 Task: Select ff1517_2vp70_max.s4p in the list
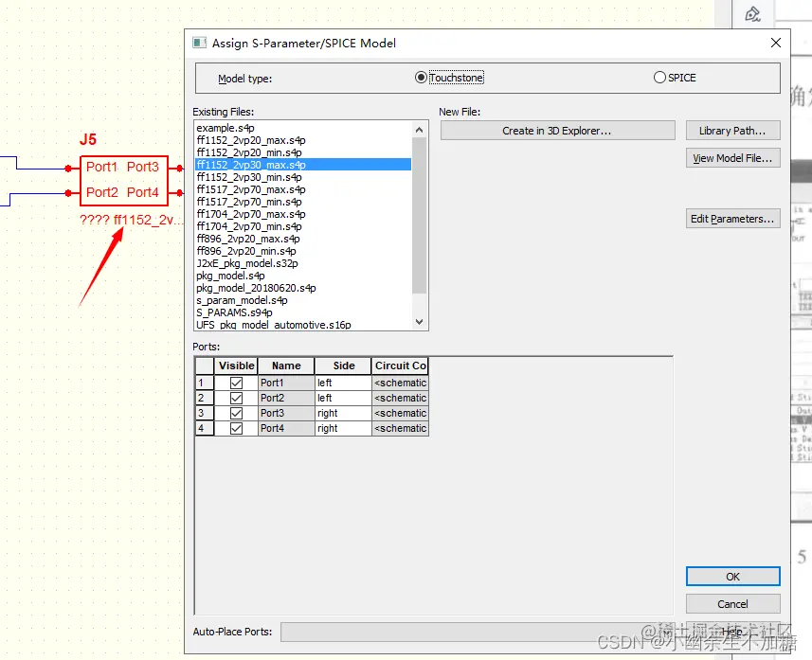303,189
